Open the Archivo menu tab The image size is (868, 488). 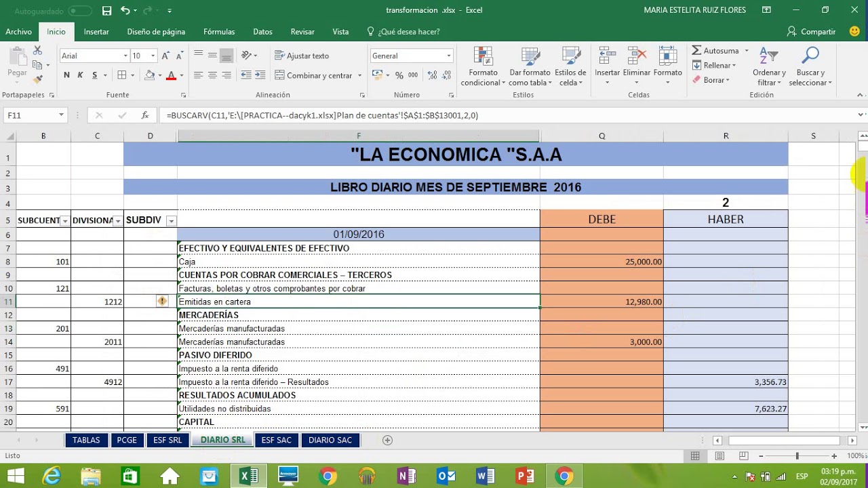tap(18, 32)
